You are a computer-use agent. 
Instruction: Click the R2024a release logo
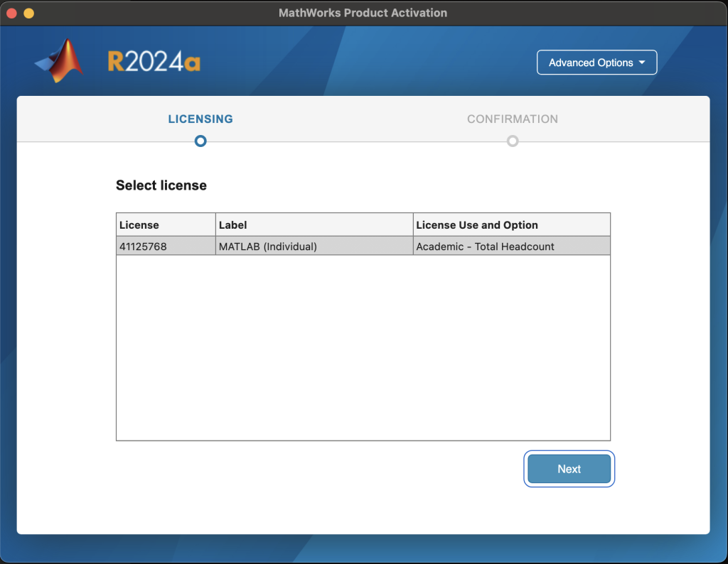pyautogui.click(x=154, y=62)
